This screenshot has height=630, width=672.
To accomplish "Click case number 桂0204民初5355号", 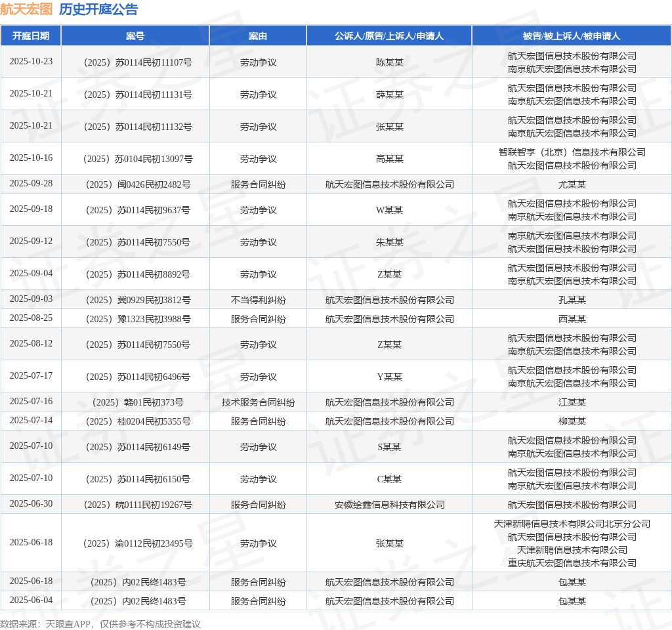I will point(138,421).
